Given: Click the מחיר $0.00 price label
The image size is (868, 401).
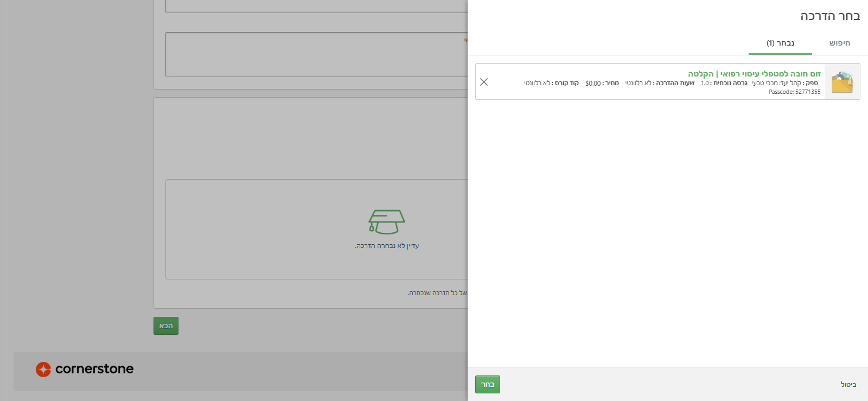Looking at the screenshot, I should tap(602, 84).
